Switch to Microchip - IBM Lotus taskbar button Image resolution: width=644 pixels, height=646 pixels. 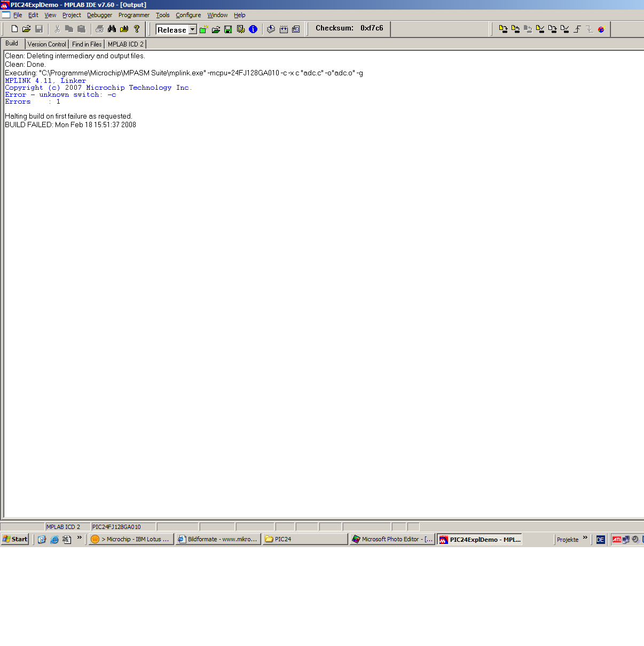tap(131, 539)
